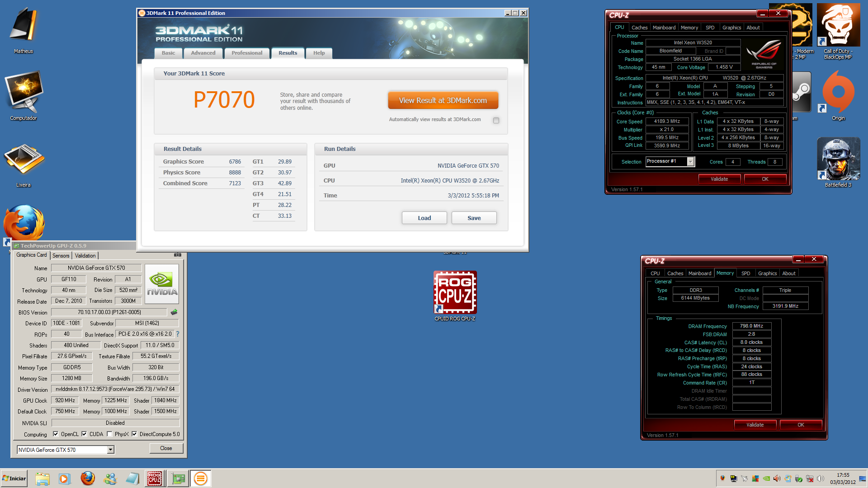The height and width of the screenshot is (488, 868).
Task: Open Graphics tab in lower CPU-Z memory window
Action: [767, 273]
